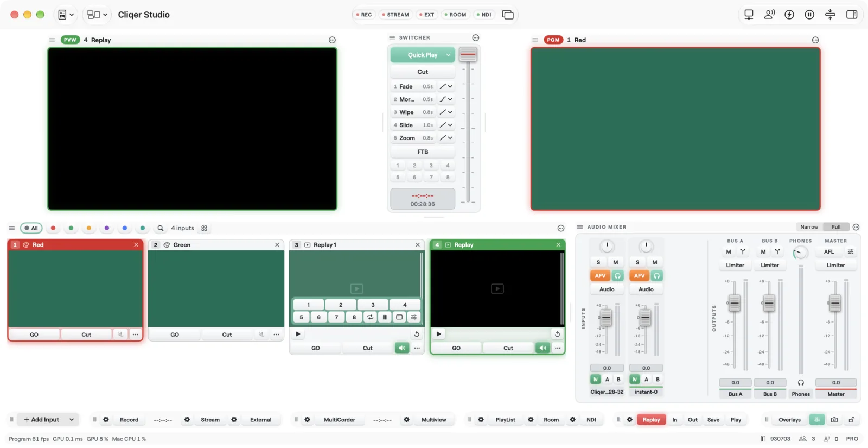The height and width of the screenshot is (448, 868).
Task: Switch inputs to grid view icon
Action: tap(204, 228)
